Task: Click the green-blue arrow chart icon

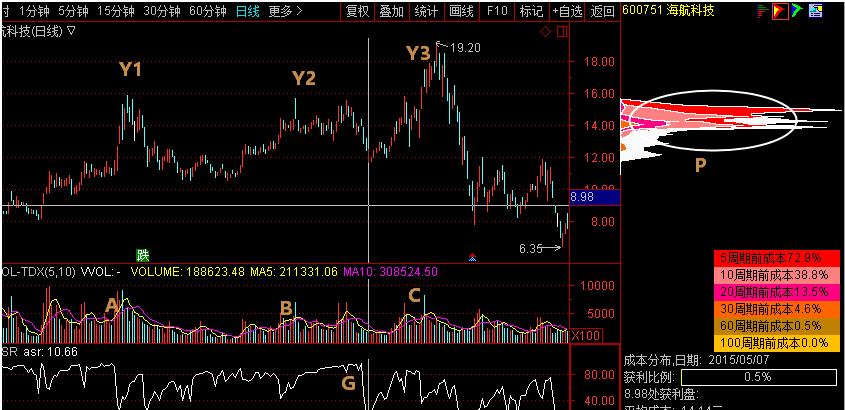Action: [797, 10]
